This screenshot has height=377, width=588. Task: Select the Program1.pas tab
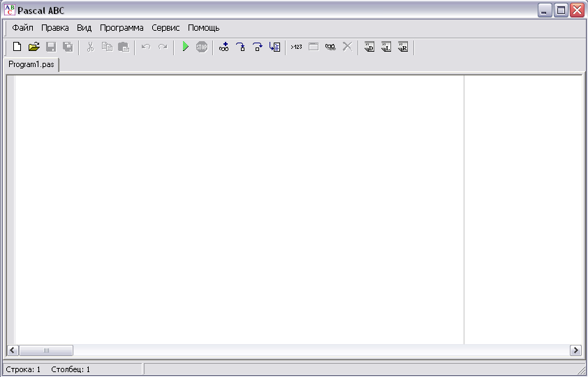point(31,64)
